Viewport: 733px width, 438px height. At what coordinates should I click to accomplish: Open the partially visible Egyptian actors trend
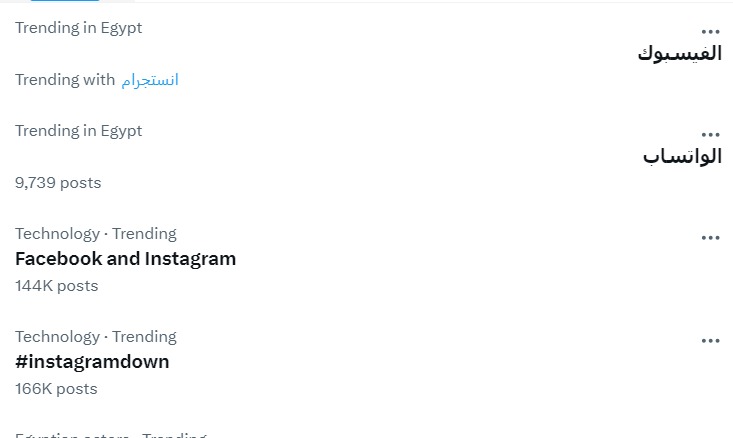[x=110, y=435]
